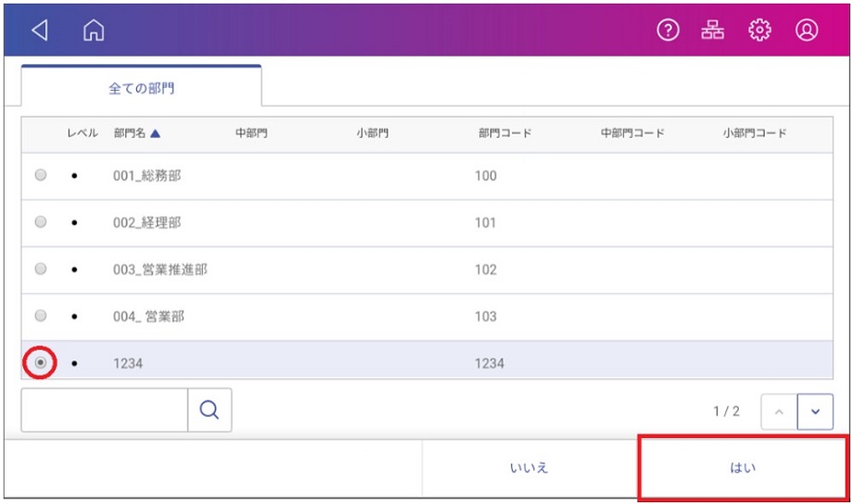Open the settings gear icon
This screenshot has width=853, height=504.
pyautogui.click(x=759, y=30)
